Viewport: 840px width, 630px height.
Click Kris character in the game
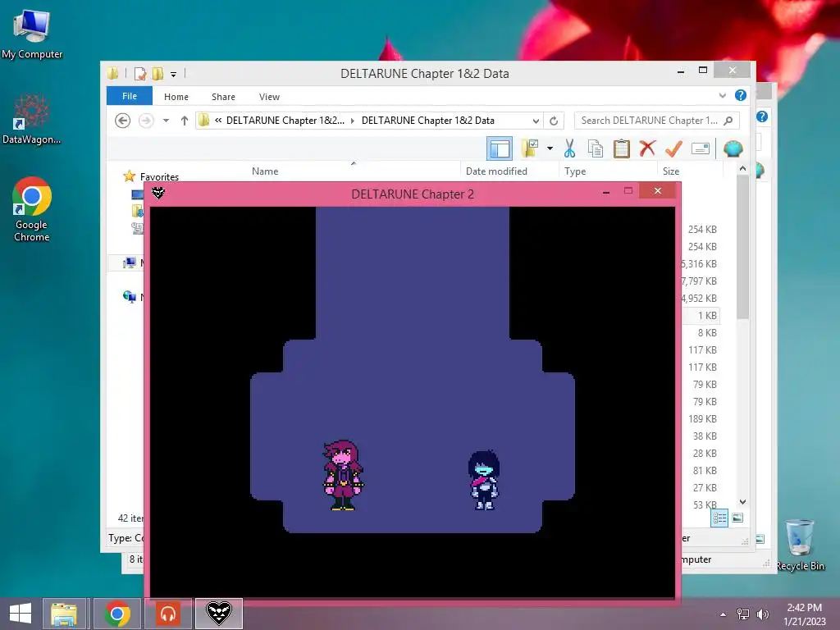pyautogui.click(x=484, y=480)
